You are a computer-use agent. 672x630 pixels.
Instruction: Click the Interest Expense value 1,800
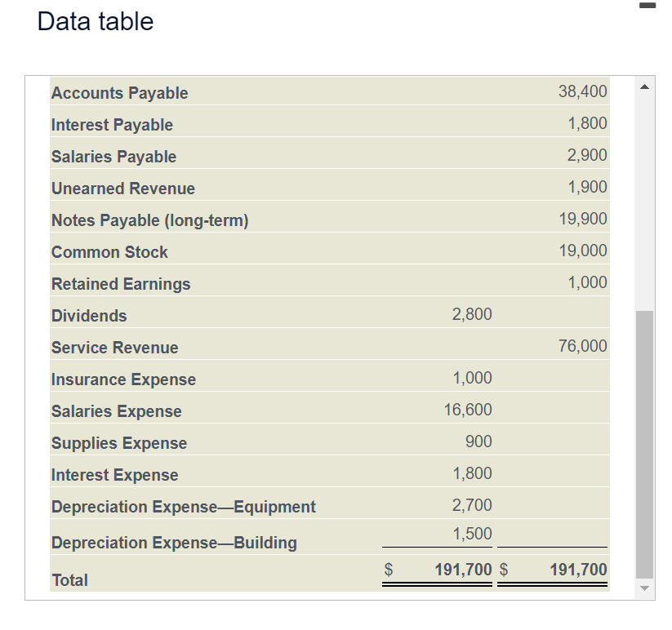tap(474, 474)
